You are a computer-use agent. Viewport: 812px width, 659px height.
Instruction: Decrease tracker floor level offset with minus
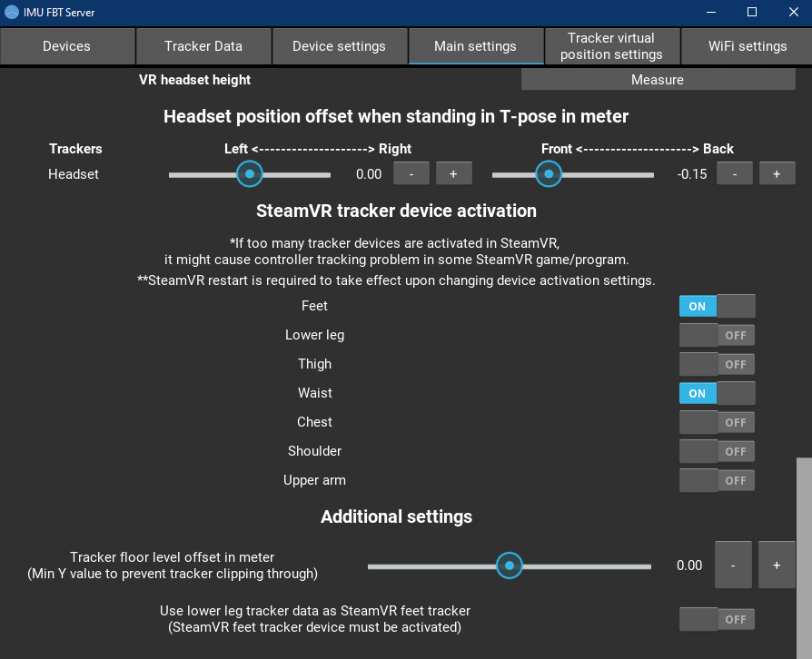pyautogui.click(x=733, y=565)
